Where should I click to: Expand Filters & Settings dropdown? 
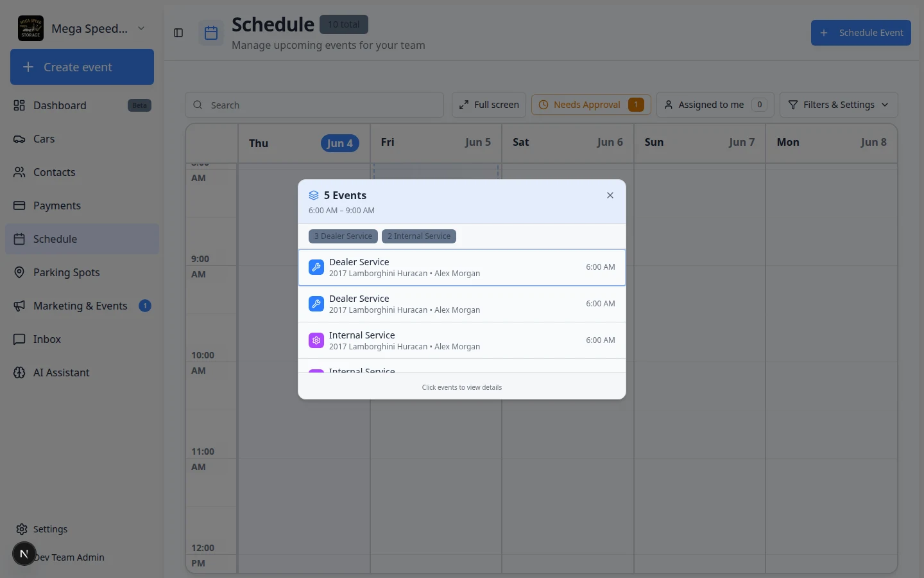point(839,105)
